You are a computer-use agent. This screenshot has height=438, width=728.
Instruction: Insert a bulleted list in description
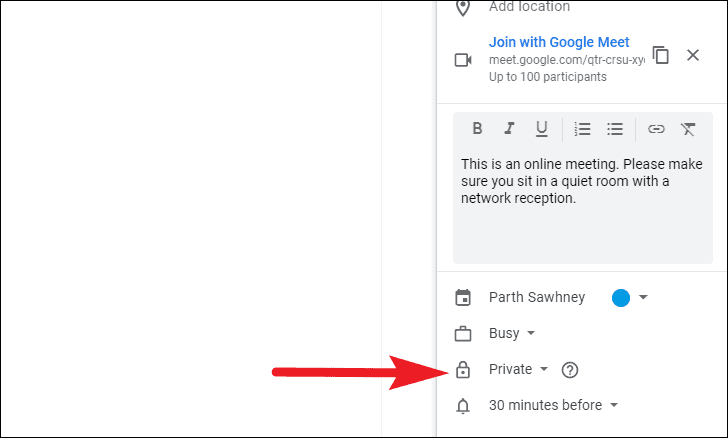(615, 129)
